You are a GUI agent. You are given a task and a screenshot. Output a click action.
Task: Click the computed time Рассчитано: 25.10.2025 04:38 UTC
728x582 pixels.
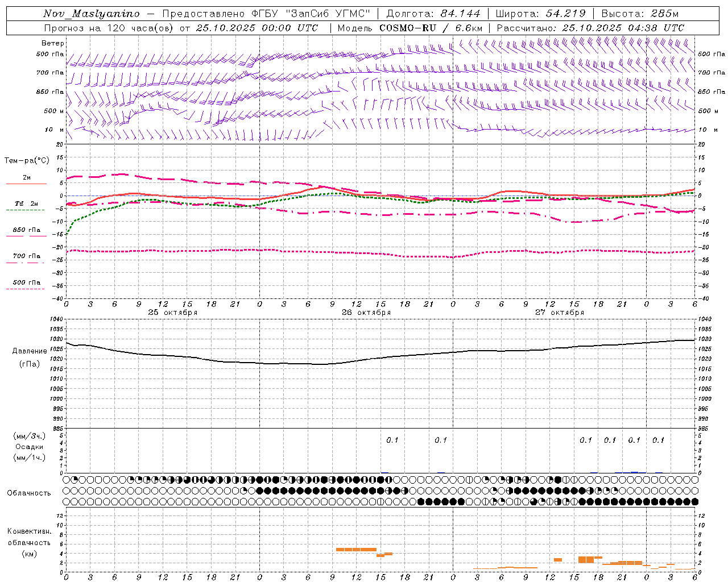pyautogui.click(x=590, y=27)
